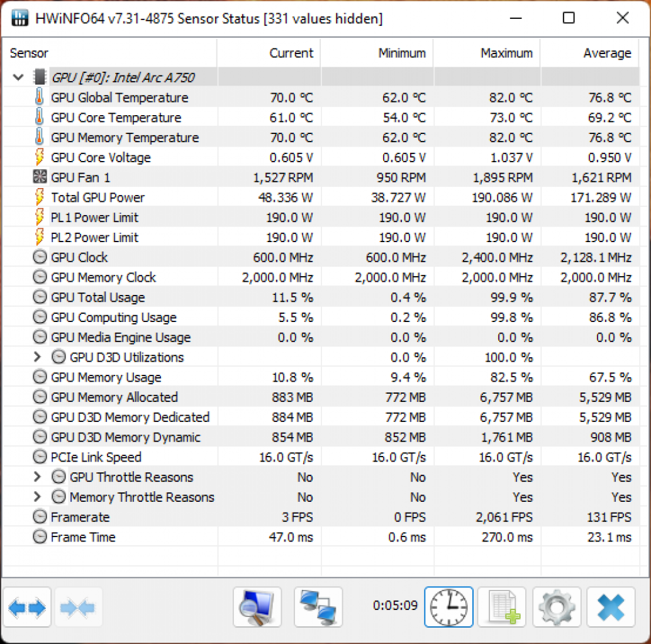Select the GPU D3D Memory Dynamic label
The image size is (651, 644).
[126, 437]
